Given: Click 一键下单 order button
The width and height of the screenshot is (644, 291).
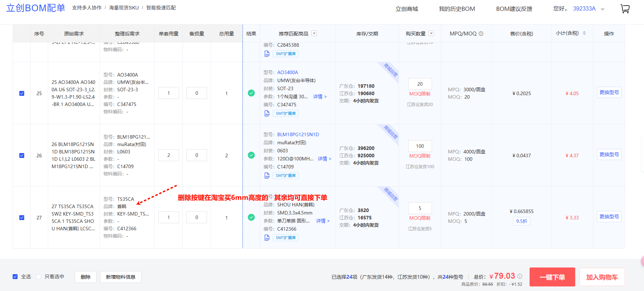Looking at the screenshot, I should pos(552,277).
